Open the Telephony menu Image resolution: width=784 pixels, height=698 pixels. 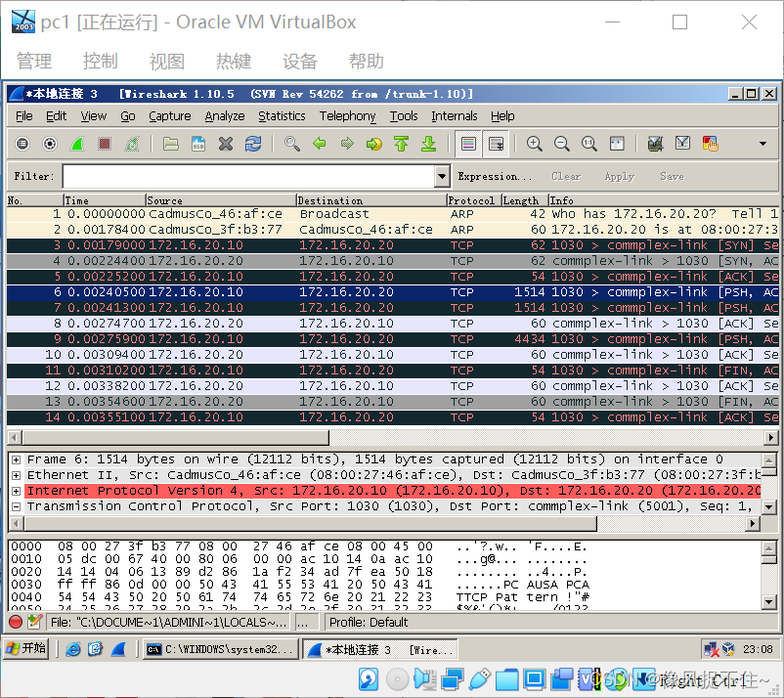point(347,116)
